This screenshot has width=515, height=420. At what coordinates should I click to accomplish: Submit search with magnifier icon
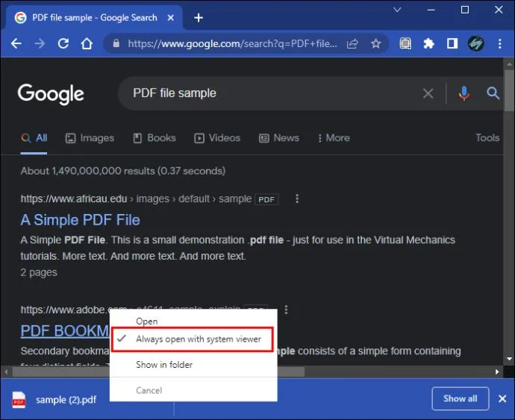tap(493, 93)
